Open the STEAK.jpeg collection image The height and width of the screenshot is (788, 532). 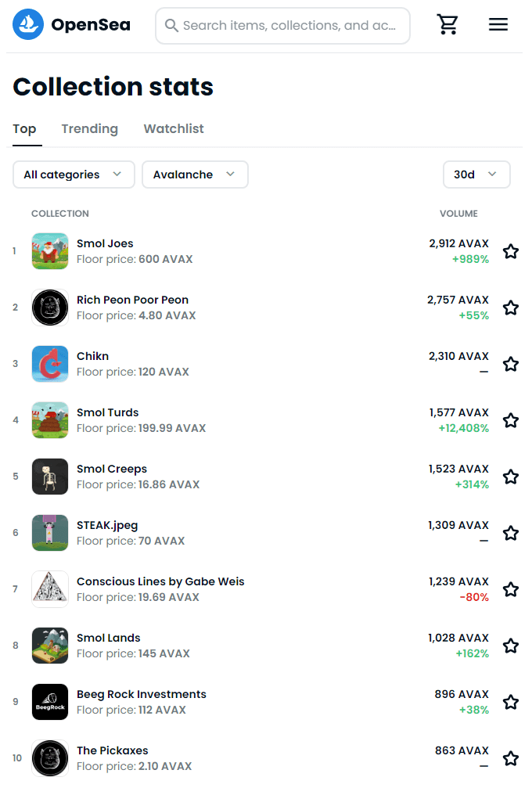(50, 533)
